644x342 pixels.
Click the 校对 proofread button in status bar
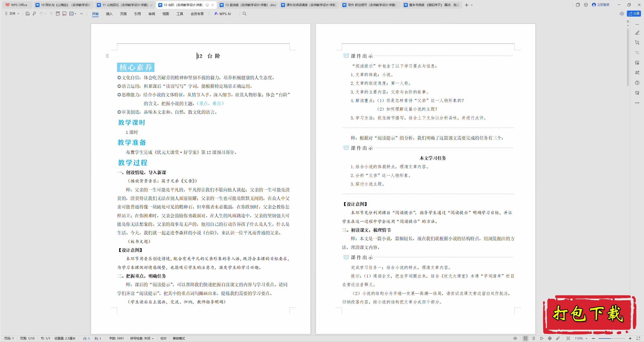(x=164, y=338)
